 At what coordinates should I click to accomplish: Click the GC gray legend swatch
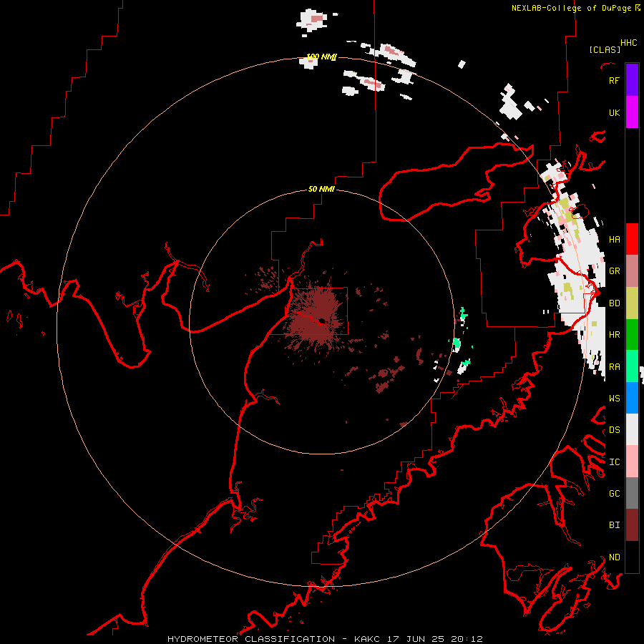coord(632,493)
